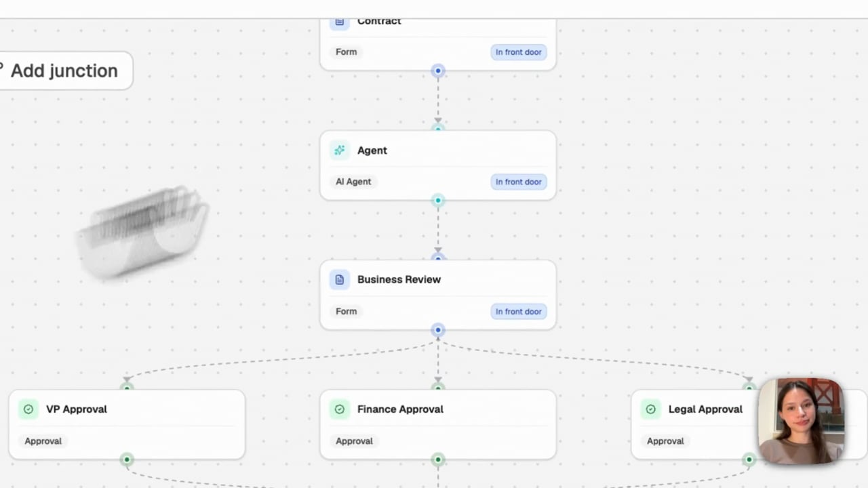This screenshot has height=488, width=868.
Task: Click the Form tag on Contract node
Action: [346, 52]
